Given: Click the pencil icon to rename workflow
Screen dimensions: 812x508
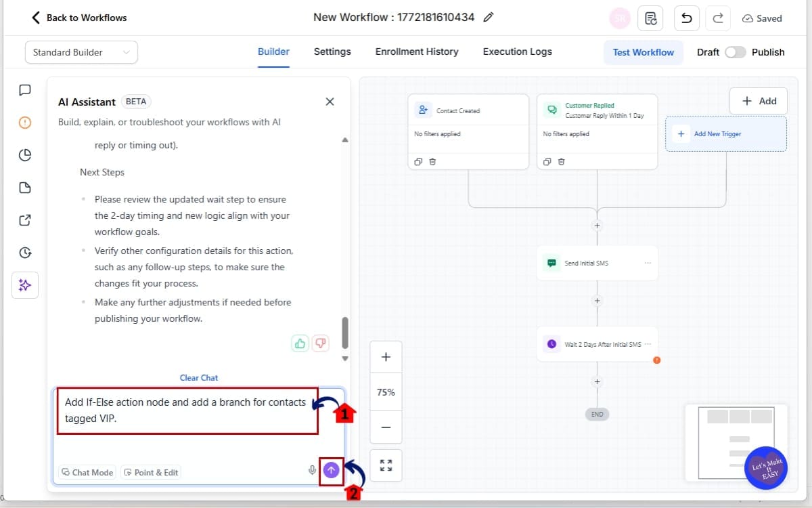Looking at the screenshot, I should pos(489,18).
